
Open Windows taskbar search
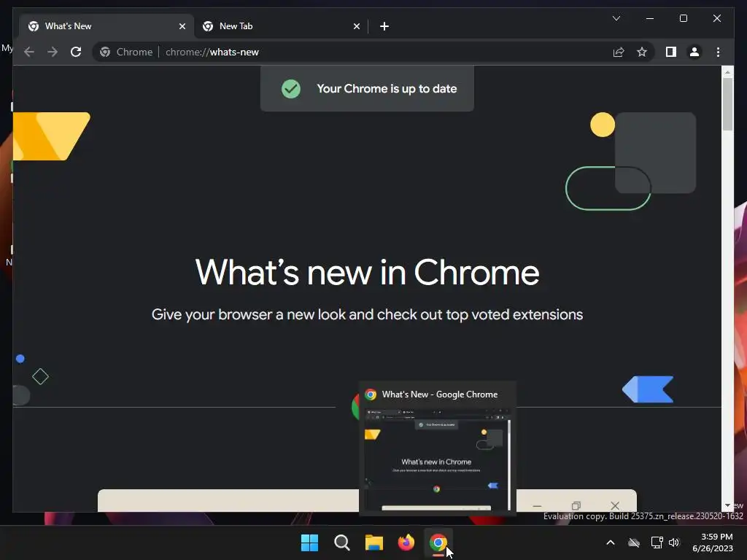(341, 542)
